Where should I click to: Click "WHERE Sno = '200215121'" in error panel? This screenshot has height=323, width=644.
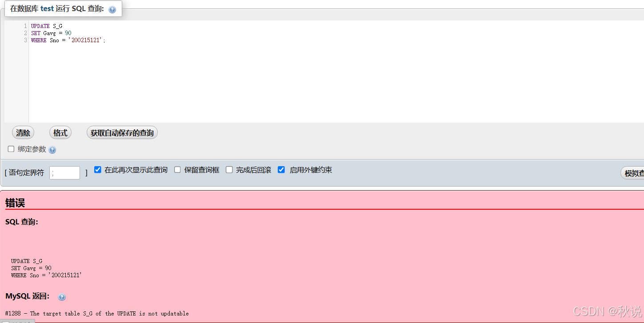[x=46, y=275]
